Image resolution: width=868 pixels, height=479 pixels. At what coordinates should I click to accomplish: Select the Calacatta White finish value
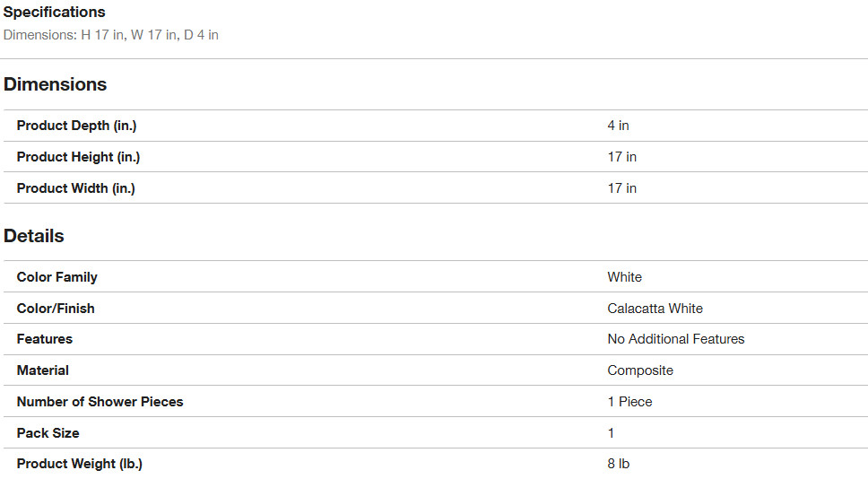pos(655,309)
